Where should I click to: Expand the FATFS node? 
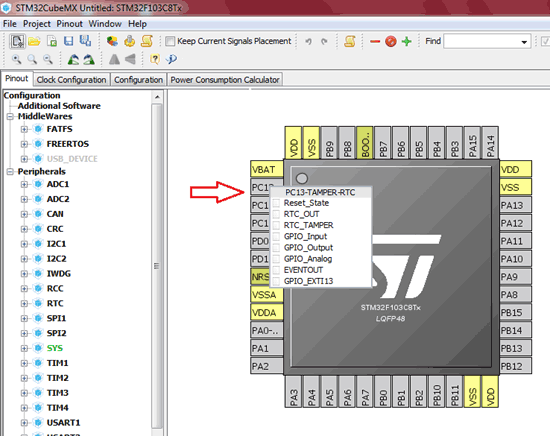coord(24,129)
